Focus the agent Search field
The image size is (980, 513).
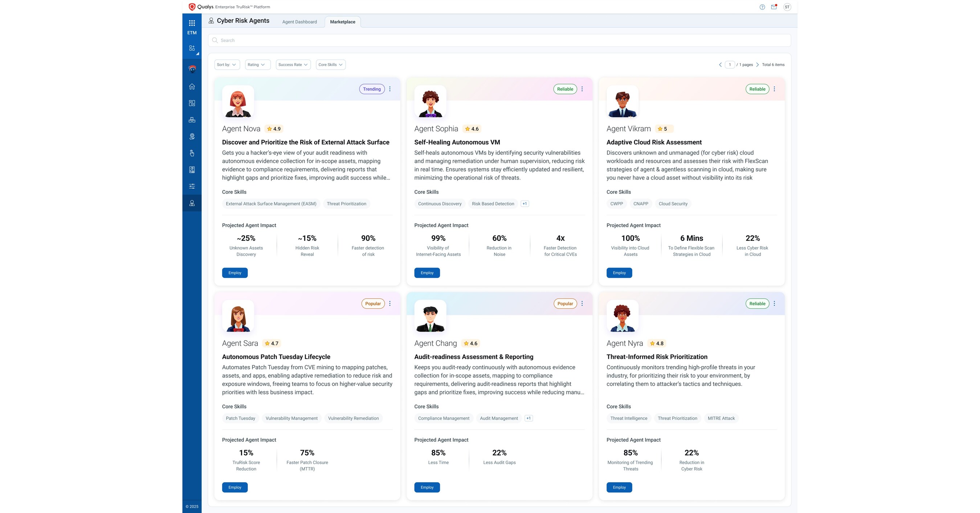tap(499, 40)
